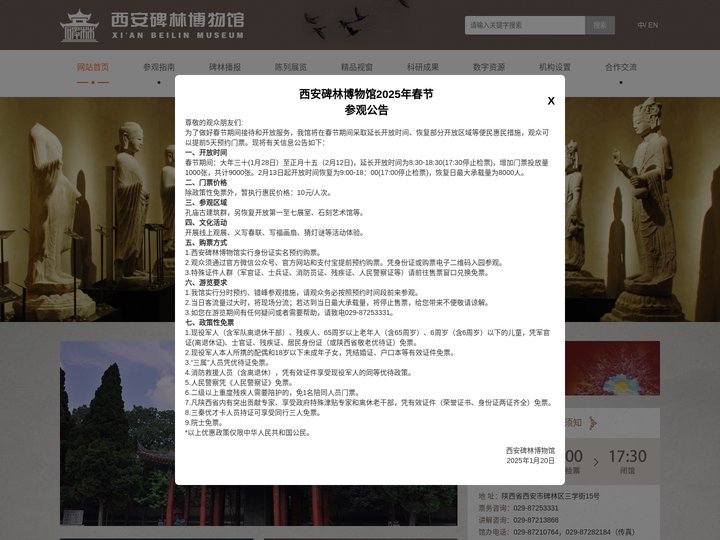
Task: Click the 17:30 closing time text
Action: point(627,456)
